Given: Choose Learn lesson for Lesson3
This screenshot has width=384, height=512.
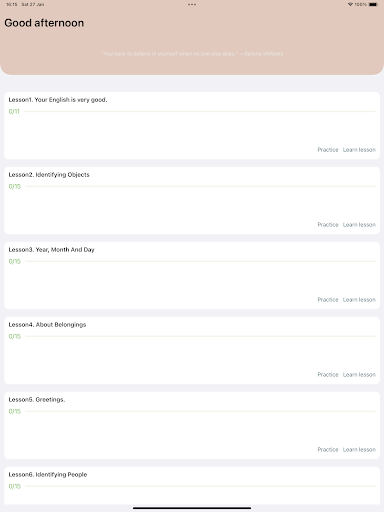Looking at the screenshot, I should pos(359,300).
